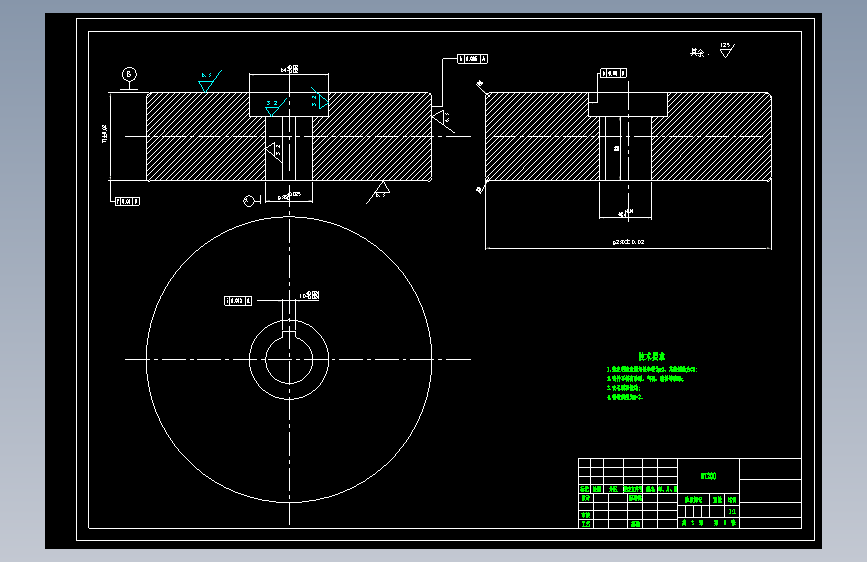867x562 pixels.
Task: Select the fourth green technical requirement line
Action: 625,397
